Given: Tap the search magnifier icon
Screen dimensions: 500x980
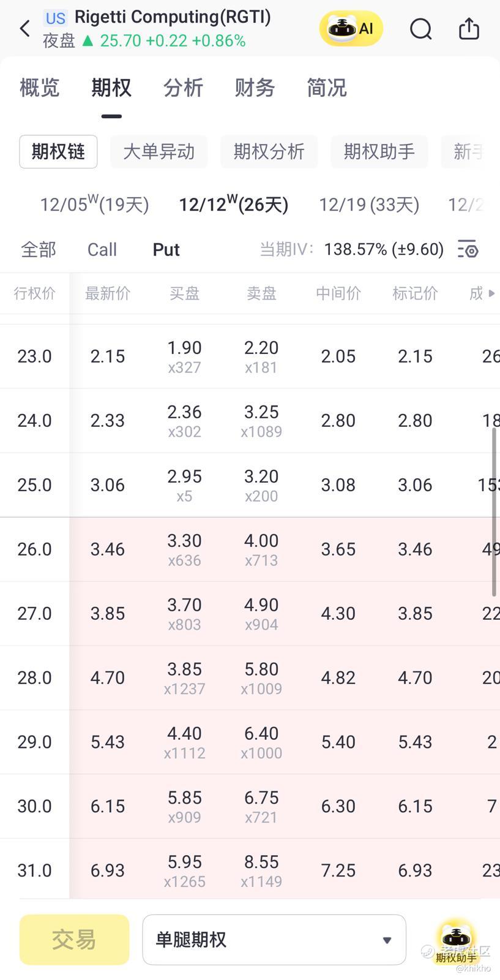Looking at the screenshot, I should point(420,28).
